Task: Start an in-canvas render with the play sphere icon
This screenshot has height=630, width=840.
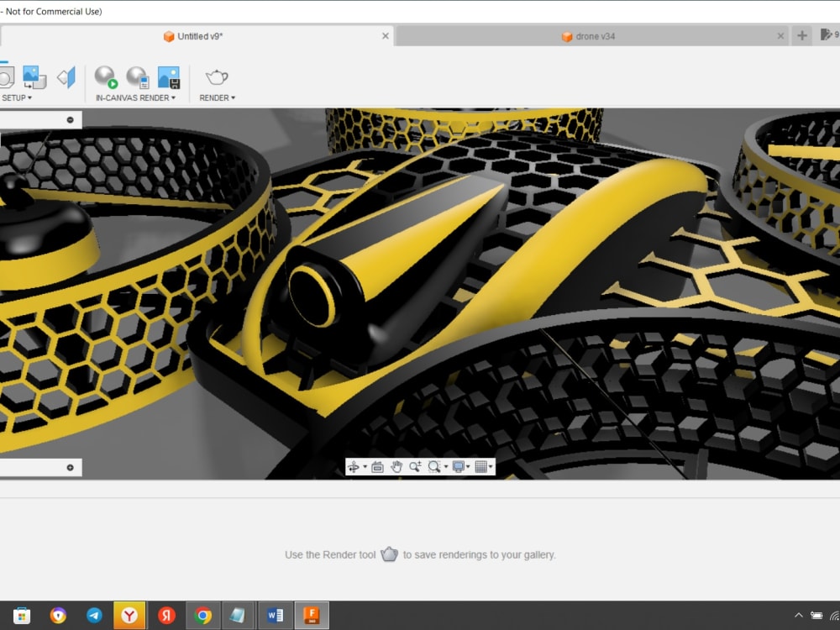Action: 105,79
